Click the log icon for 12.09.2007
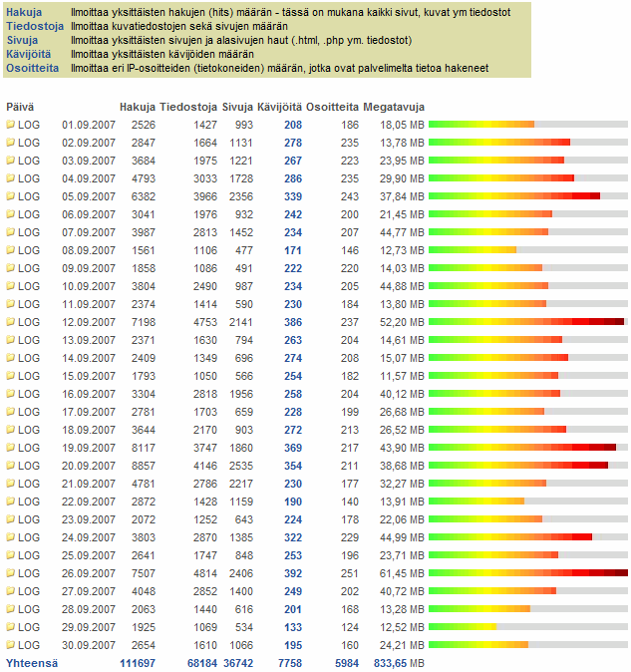The image size is (631, 672). (11, 322)
